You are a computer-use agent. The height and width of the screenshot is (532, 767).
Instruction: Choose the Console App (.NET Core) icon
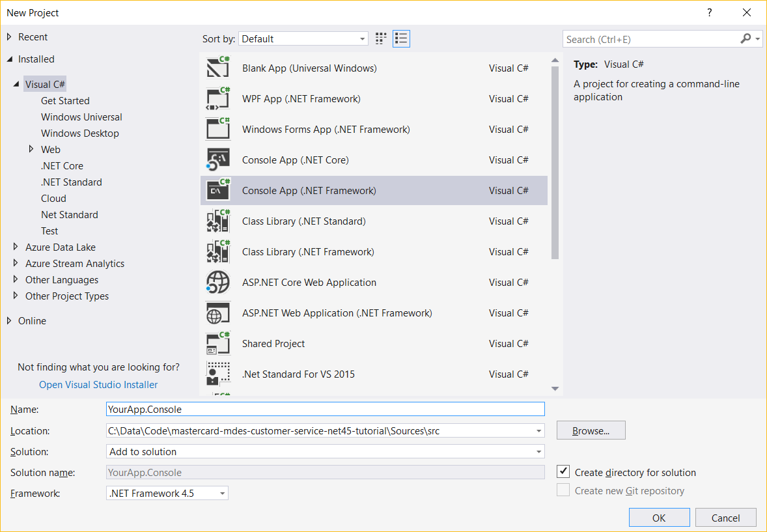(218, 160)
